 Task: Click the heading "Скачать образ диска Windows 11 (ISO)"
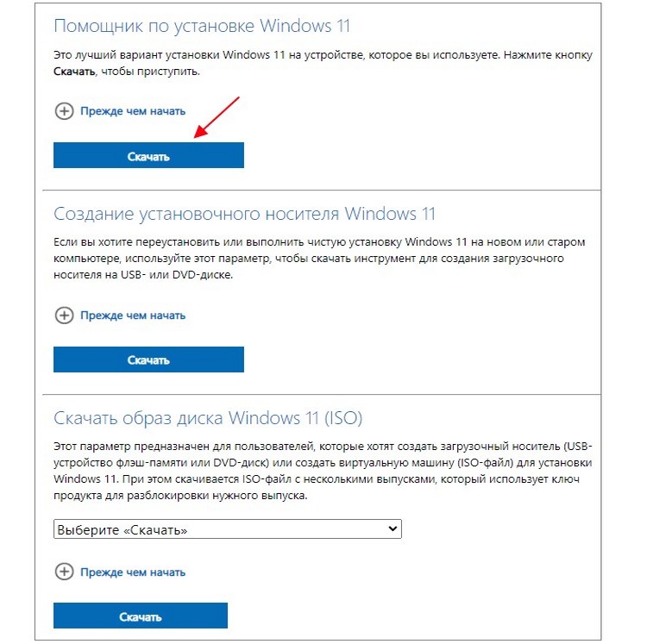208,418
